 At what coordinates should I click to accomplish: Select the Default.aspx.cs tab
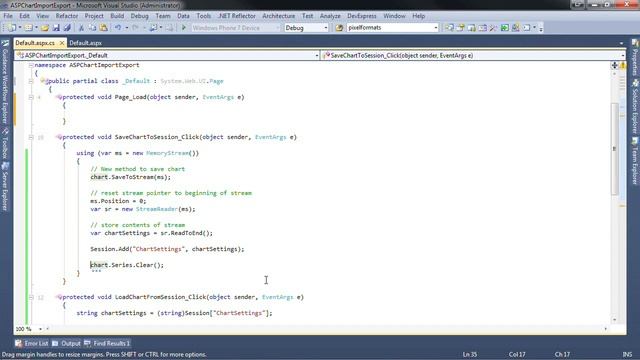pyautogui.click(x=35, y=43)
